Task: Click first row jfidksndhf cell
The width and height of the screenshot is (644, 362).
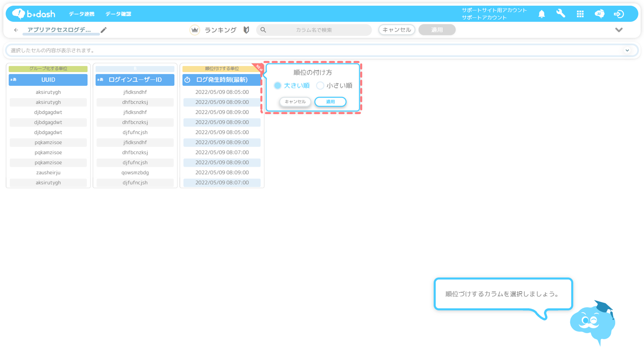Action: (x=135, y=92)
